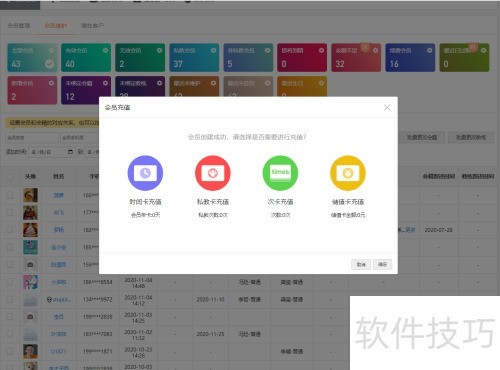Image resolution: width=500 pixels, height=370 pixels.
Task: Open the member name link in 186***8554 row
Action: click(x=59, y=282)
